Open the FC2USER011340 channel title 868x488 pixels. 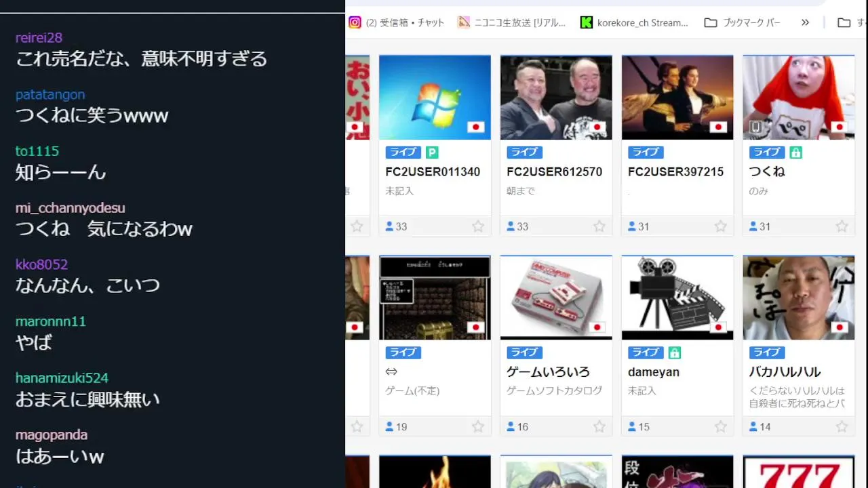[x=433, y=172]
